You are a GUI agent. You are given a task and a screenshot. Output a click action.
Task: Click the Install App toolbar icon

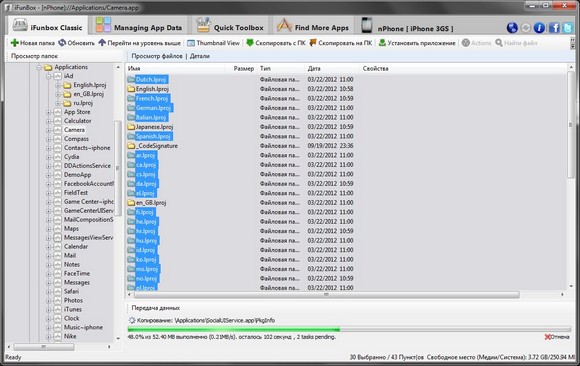pos(382,43)
